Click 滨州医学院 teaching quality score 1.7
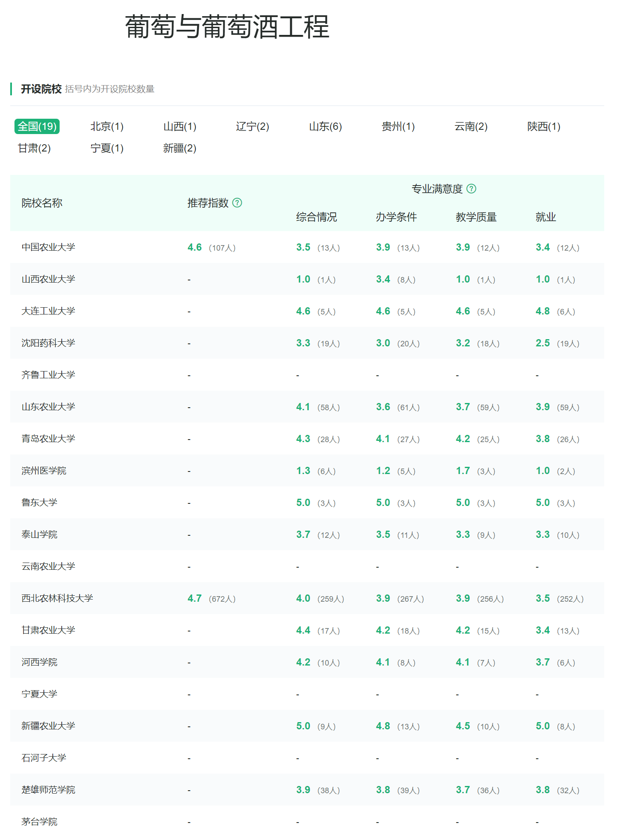The width and height of the screenshot is (620, 840). tap(463, 471)
